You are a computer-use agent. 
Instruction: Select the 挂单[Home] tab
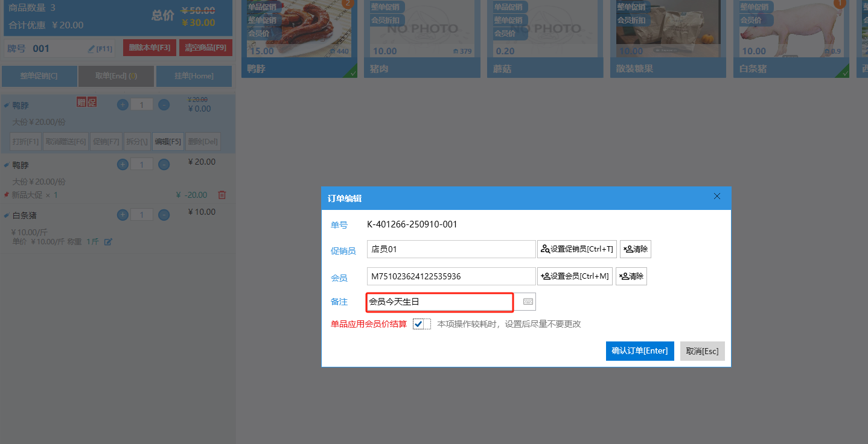click(x=194, y=77)
